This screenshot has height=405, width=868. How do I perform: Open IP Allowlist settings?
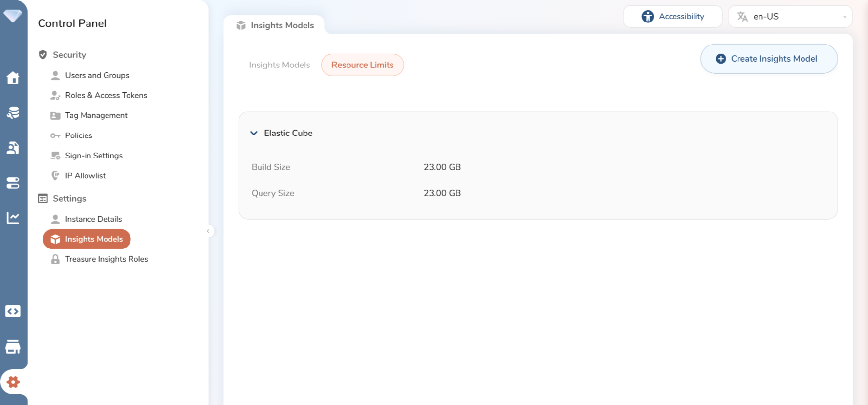85,176
